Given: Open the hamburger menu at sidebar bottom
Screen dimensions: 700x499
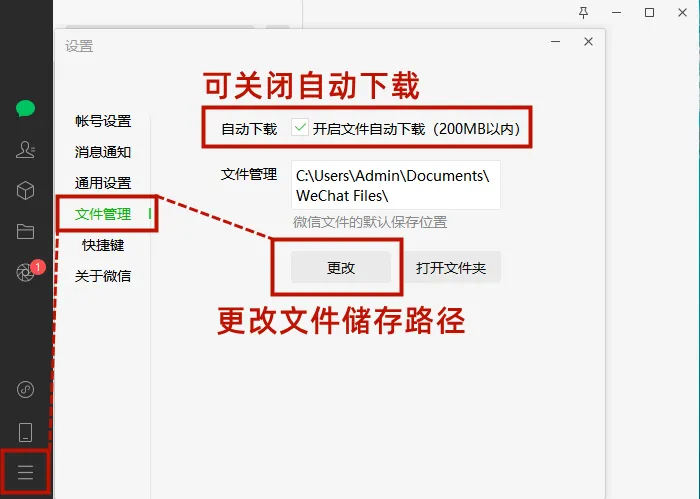Looking at the screenshot, I should coord(25,472).
